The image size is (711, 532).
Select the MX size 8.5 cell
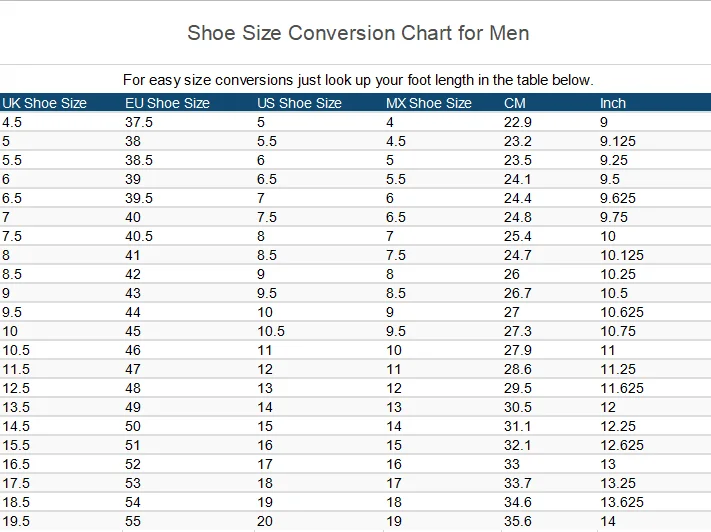[x=396, y=293]
